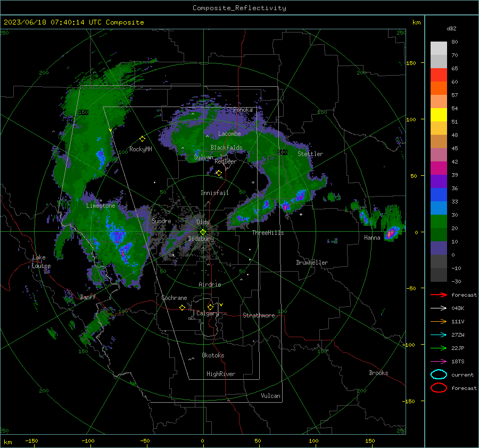
Task: Click the Lacombe city label
Action: [229, 134]
